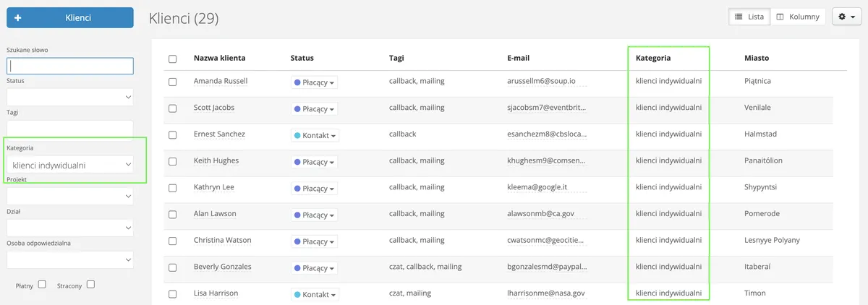This screenshot has height=305, width=868.
Task: Open client Beverly Gonzales
Action: [x=223, y=267]
